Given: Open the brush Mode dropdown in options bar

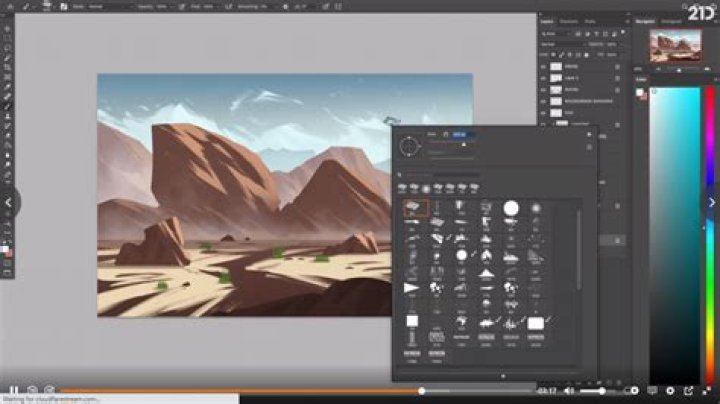Looking at the screenshot, I should [x=101, y=7].
